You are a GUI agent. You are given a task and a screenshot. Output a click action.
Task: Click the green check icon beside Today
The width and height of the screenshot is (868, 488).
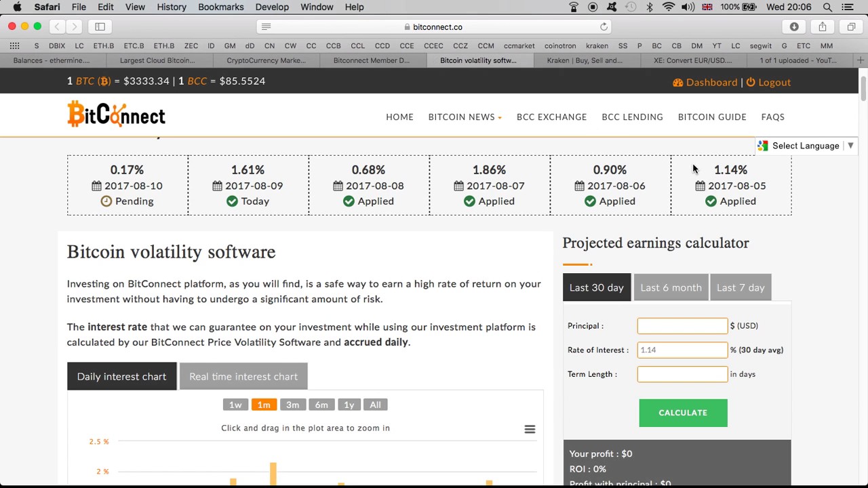point(232,201)
